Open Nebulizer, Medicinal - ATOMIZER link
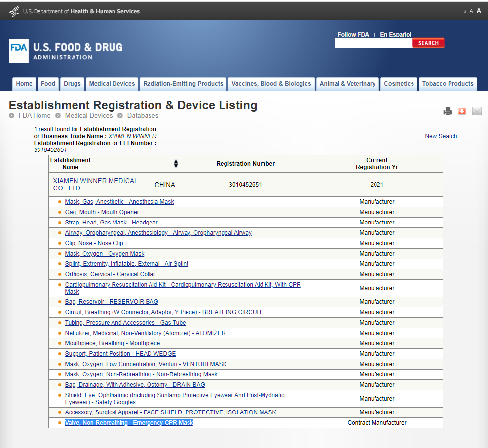 145,333
